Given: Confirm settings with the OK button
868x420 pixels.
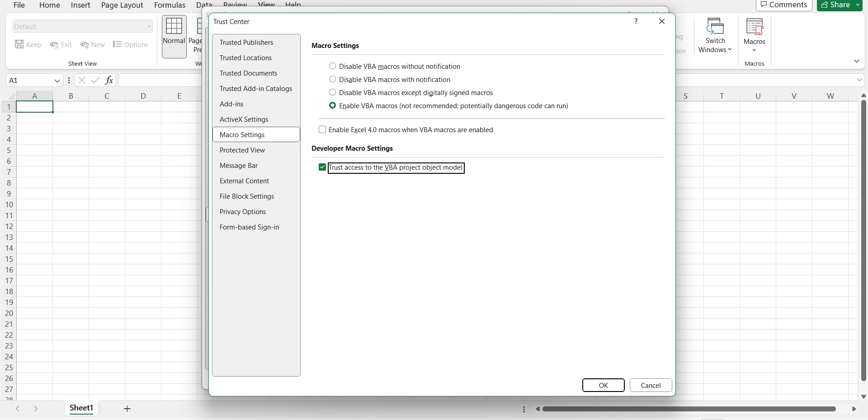Looking at the screenshot, I should (x=604, y=385).
